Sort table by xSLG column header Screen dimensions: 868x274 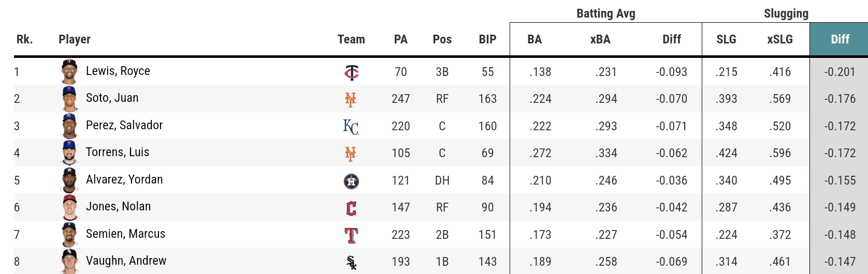click(x=780, y=39)
